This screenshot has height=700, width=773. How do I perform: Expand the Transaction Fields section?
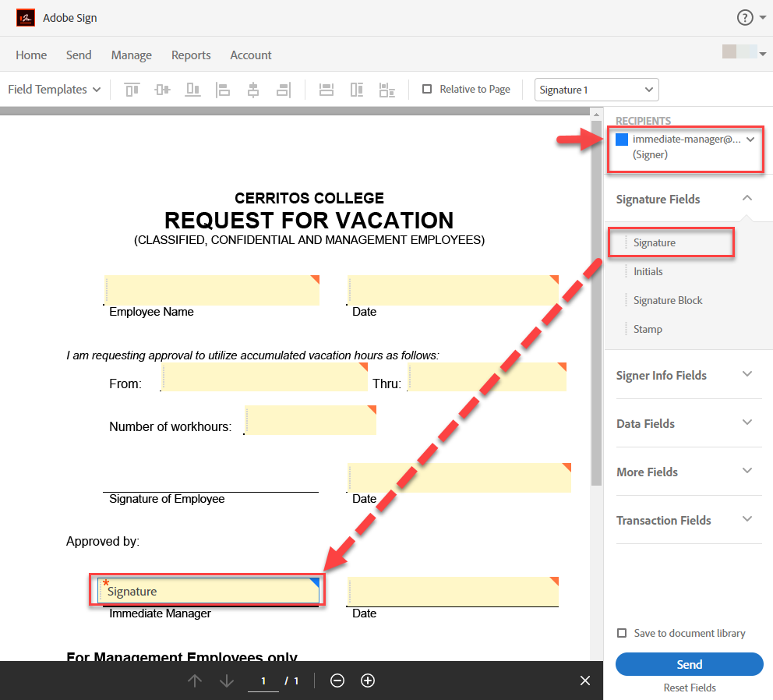(x=747, y=519)
